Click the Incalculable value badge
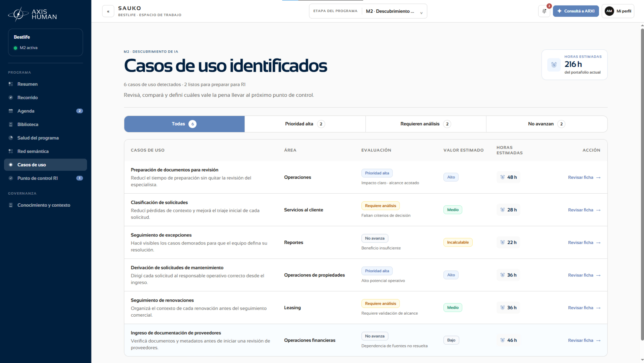This screenshot has height=363, width=644. tap(458, 242)
